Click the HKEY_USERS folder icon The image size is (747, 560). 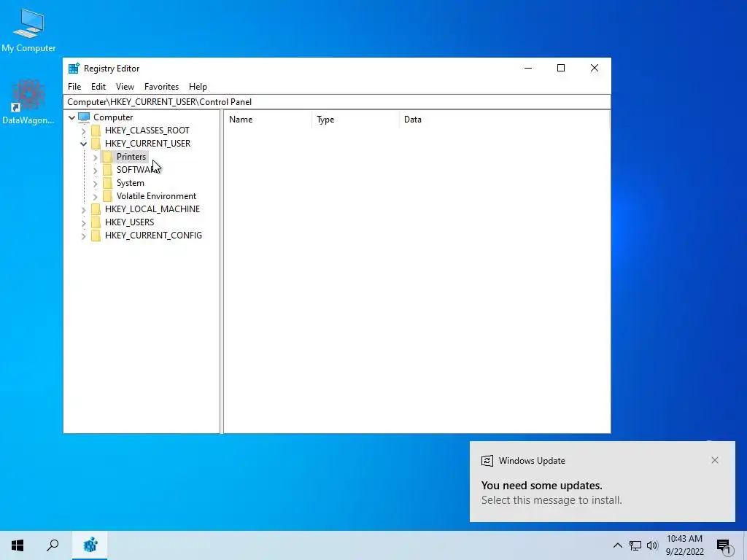coord(96,222)
